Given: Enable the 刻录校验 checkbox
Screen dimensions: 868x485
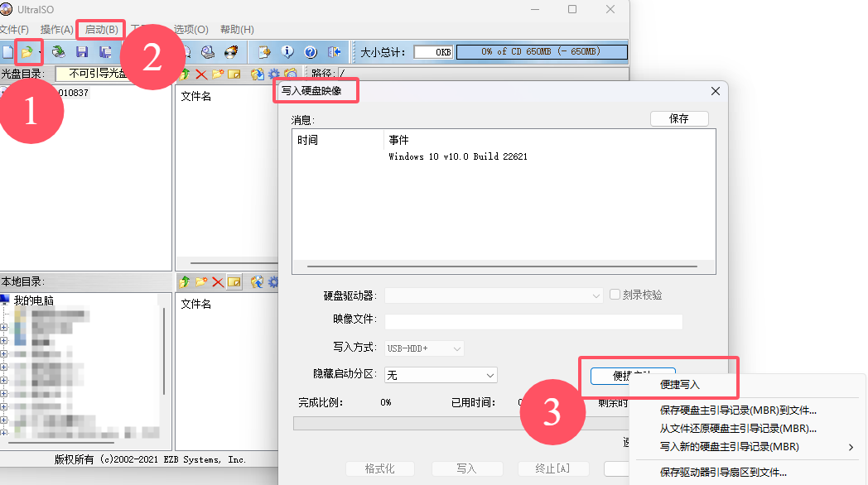Looking at the screenshot, I should point(615,295).
